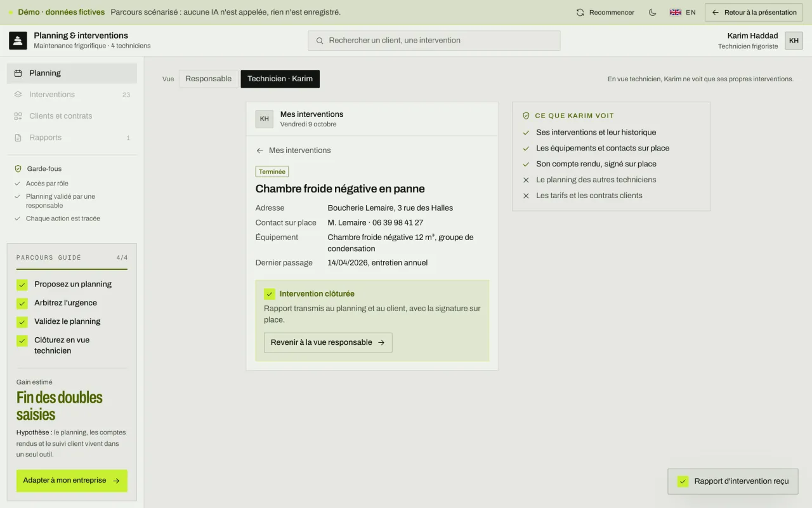Click the Clients et contrats grid icon
The width and height of the screenshot is (812, 508).
coord(18,116)
